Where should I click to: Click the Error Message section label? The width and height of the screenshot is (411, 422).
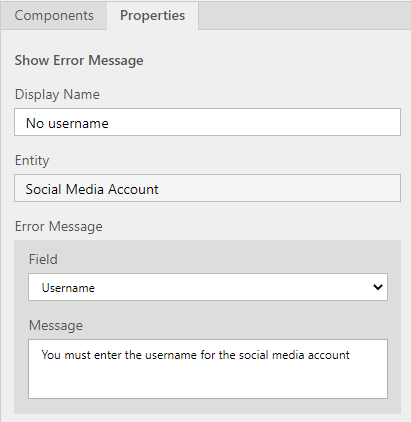click(59, 226)
